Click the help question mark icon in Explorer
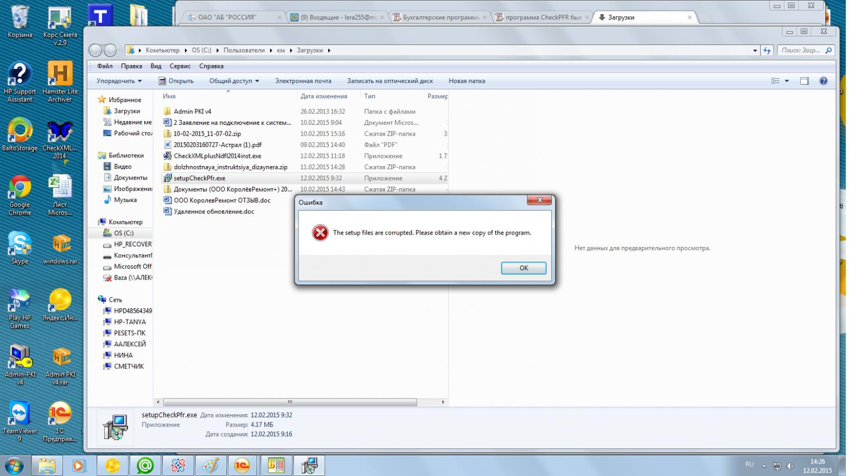Image resolution: width=868 pixels, height=476 pixels. pos(823,81)
